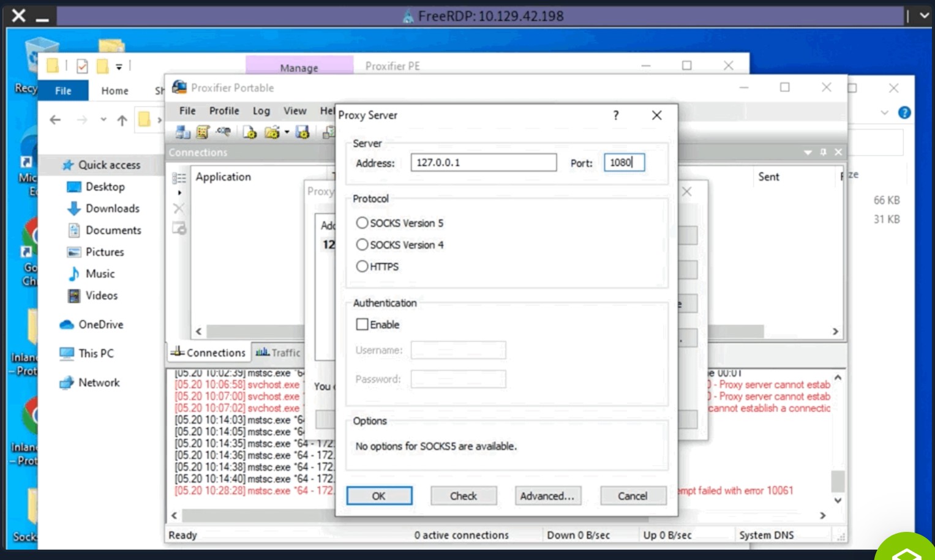
Task: Click log pane vertical scrollbar thumb
Action: click(838, 481)
